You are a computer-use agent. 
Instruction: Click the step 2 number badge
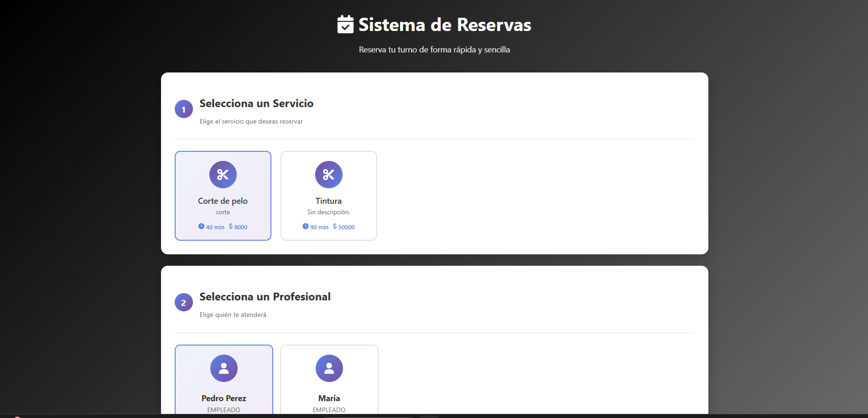[x=183, y=302]
